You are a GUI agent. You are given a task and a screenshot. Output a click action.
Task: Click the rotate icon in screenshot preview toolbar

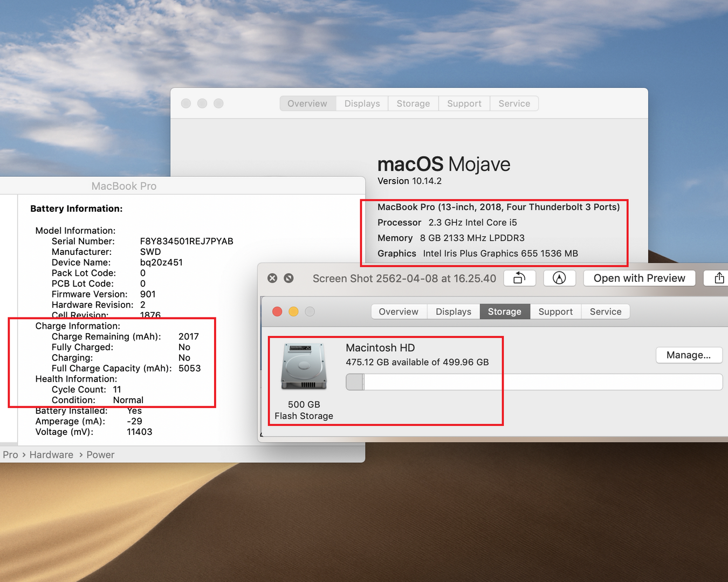(519, 278)
